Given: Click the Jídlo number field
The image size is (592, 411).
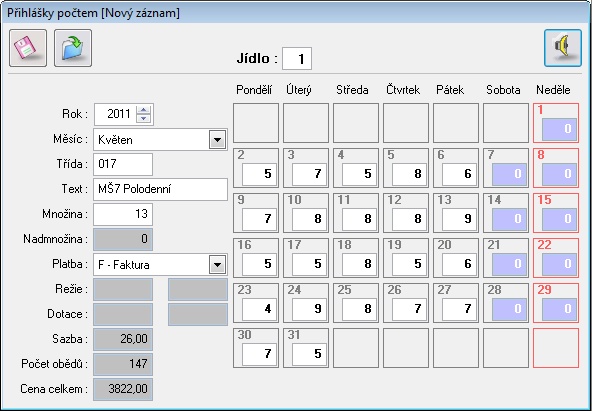Looking at the screenshot, I should (297, 58).
